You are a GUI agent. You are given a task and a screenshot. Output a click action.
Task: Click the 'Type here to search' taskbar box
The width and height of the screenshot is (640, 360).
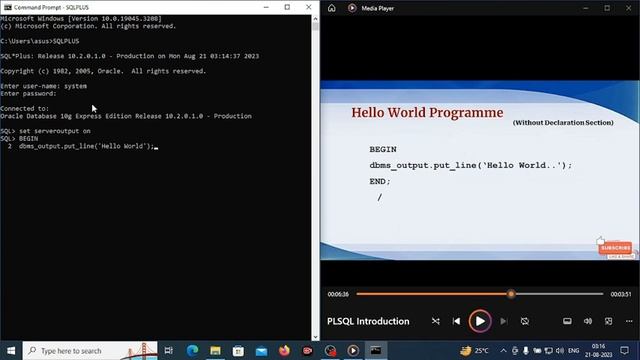click(x=90, y=351)
